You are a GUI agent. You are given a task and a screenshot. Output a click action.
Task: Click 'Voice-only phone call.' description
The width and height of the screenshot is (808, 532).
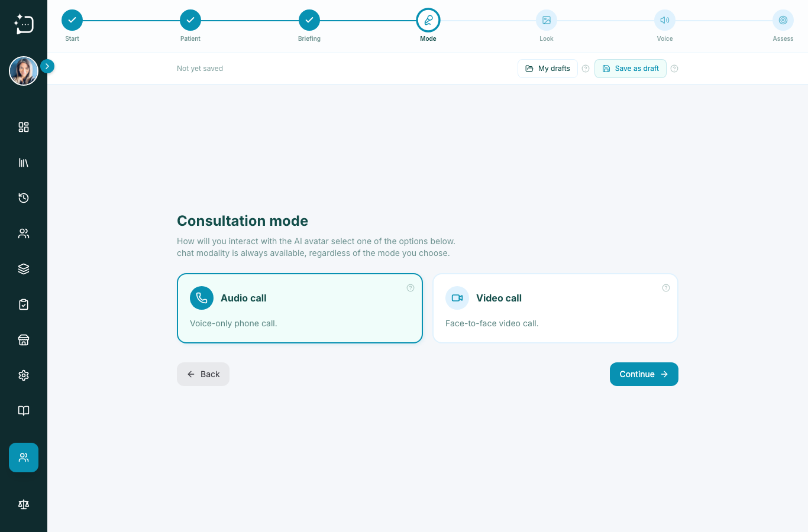coord(234,323)
